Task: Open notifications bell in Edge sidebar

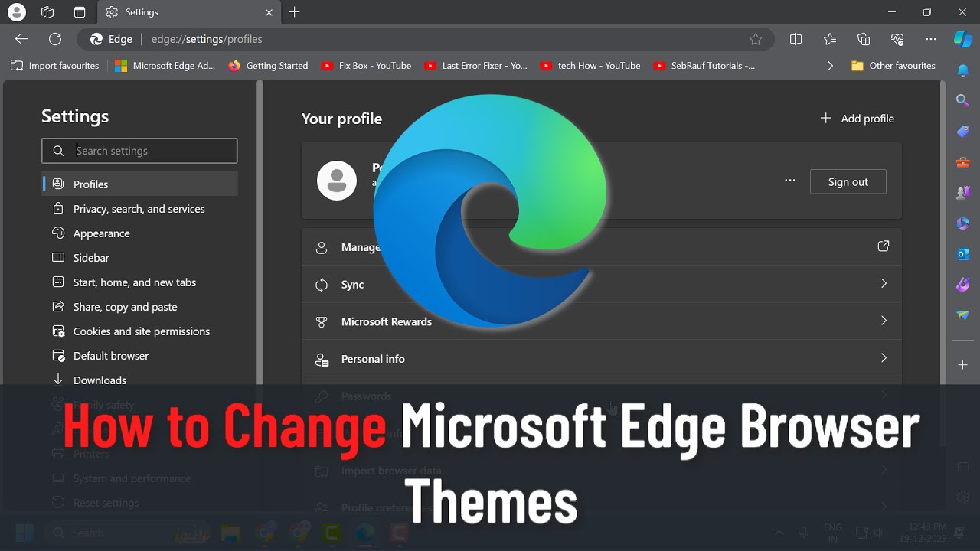Action: 963,70
